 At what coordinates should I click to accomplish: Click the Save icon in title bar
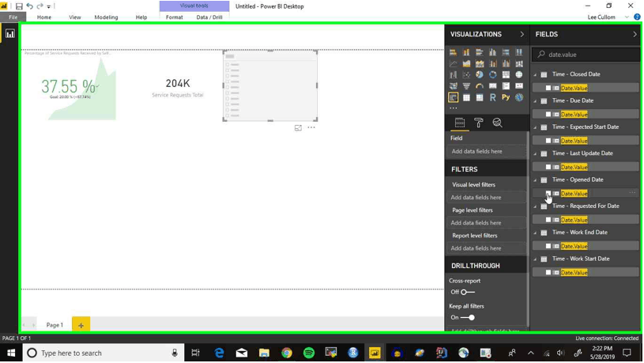pyautogui.click(x=19, y=6)
